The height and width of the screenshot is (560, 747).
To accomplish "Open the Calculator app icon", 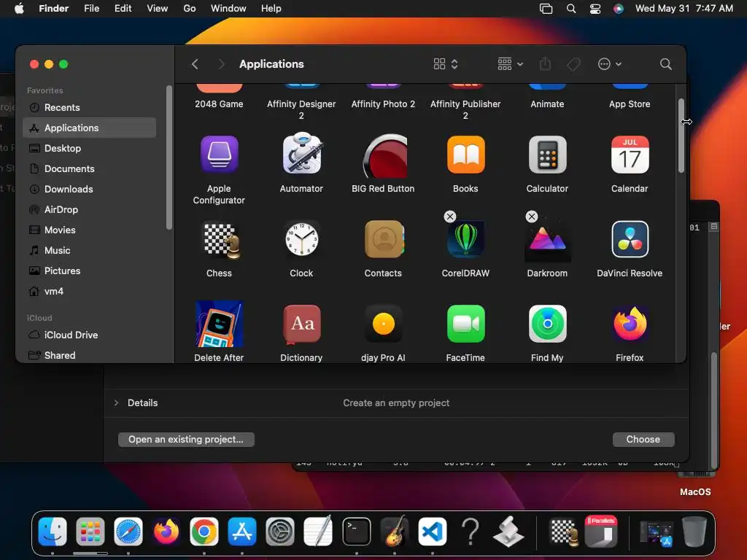I will 547,155.
